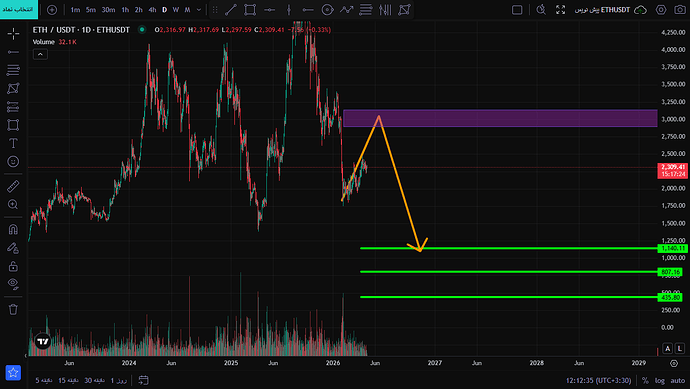Toggle log scale in bottom bar
Image resolution: width=690 pixels, height=389 pixels.
click(660, 381)
